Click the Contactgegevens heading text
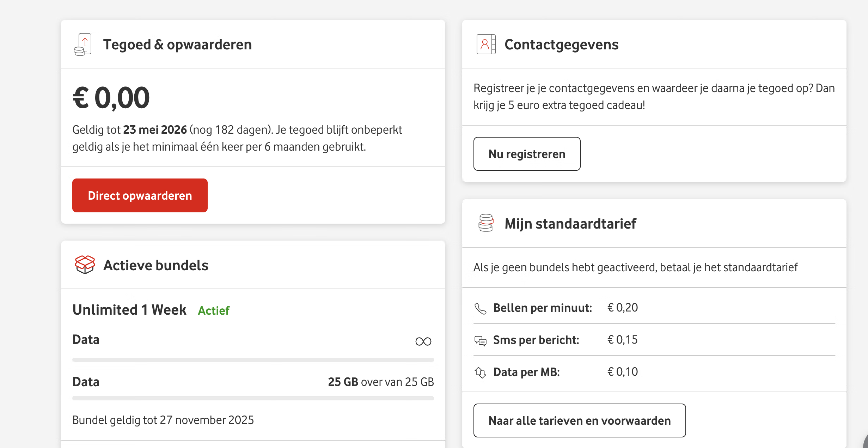Viewport: 868px width, 448px height. (x=561, y=44)
